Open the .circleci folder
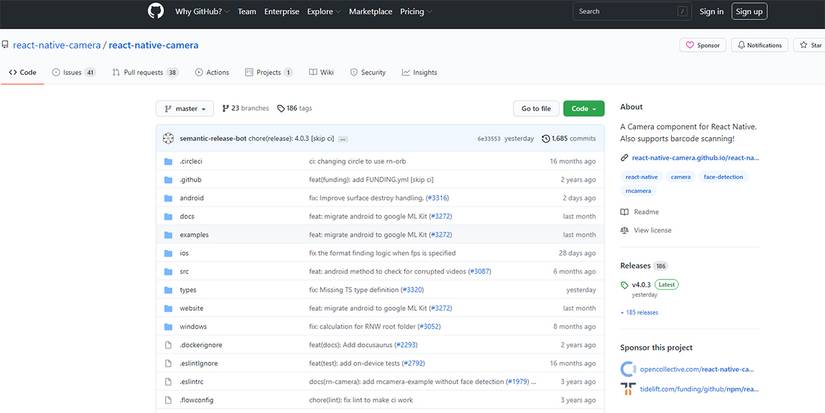The width and height of the screenshot is (825, 413). [191, 162]
